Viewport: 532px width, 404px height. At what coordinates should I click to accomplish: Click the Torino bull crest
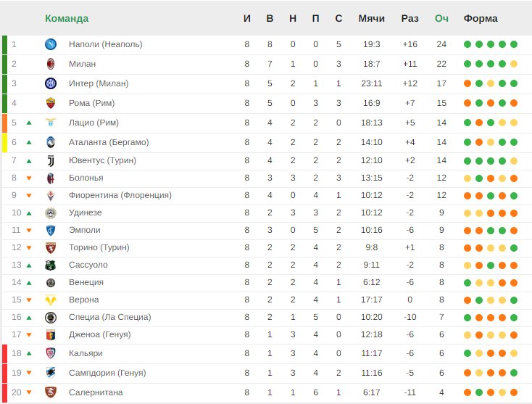(x=51, y=248)
